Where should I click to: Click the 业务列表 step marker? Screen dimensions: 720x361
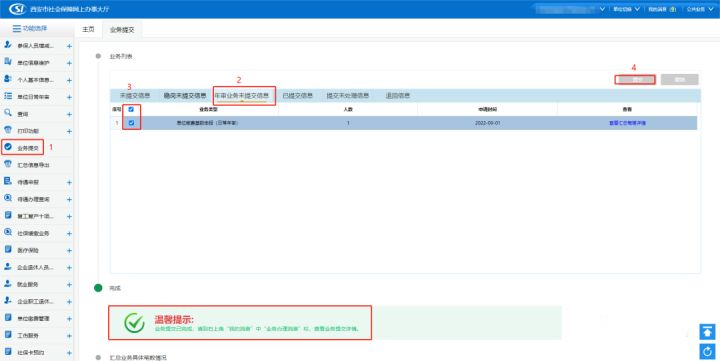click(x=98, y=56)
